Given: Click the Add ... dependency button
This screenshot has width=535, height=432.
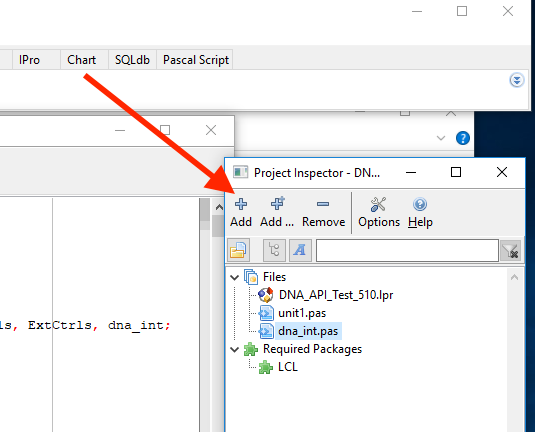Looking at the screenshot, I should (x=277, y=212).
